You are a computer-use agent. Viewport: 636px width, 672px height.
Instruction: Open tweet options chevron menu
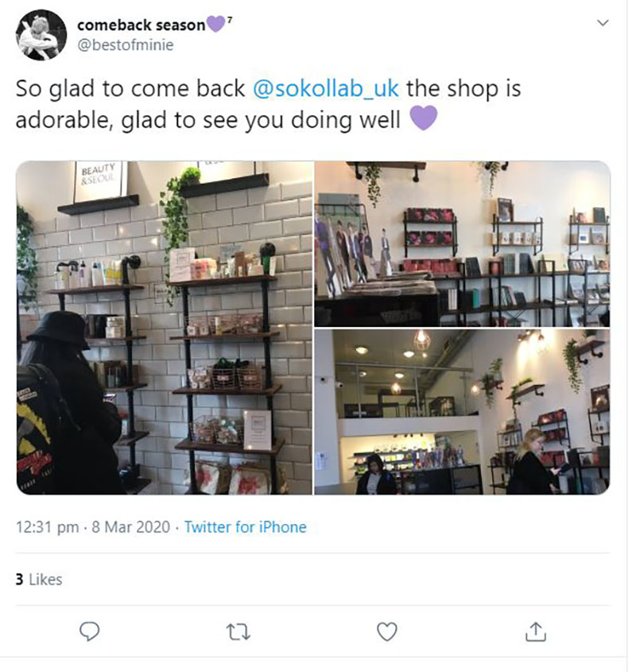click(x=603, y=23)
